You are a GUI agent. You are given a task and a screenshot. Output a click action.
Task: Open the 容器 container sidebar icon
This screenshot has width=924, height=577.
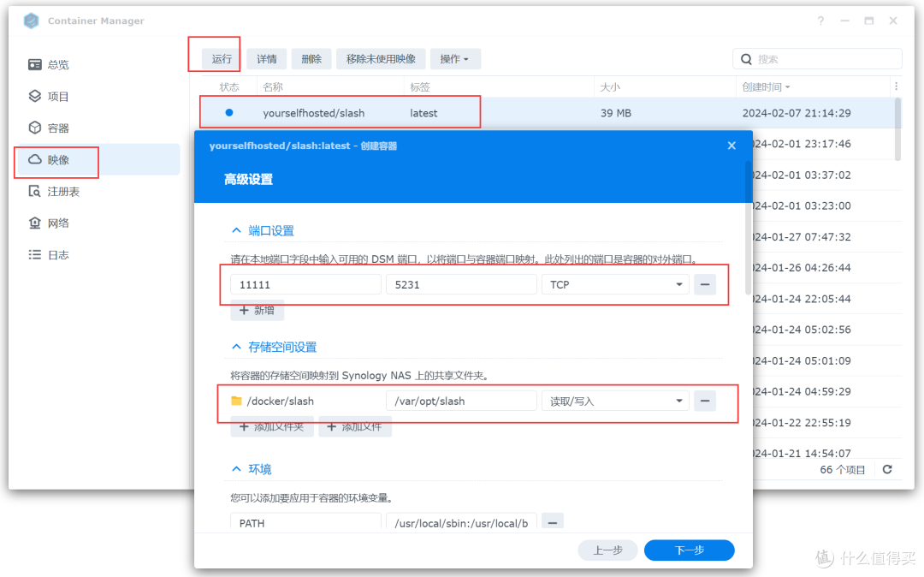click(34, 128)
